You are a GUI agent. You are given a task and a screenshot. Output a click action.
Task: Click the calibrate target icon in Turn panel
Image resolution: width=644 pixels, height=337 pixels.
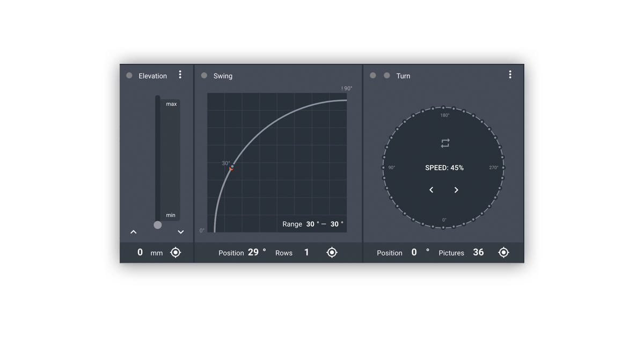pyautogui.click(x=503, y=252)
